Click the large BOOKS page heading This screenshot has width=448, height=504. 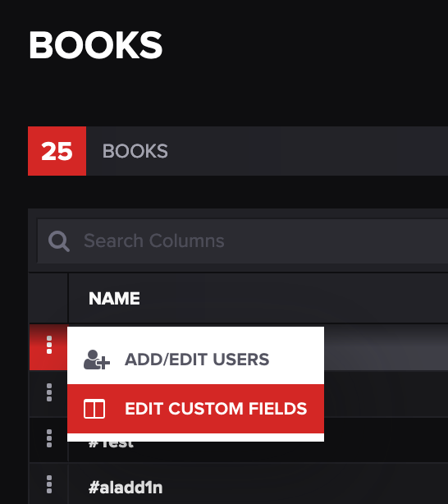click(x=95, y=45)
